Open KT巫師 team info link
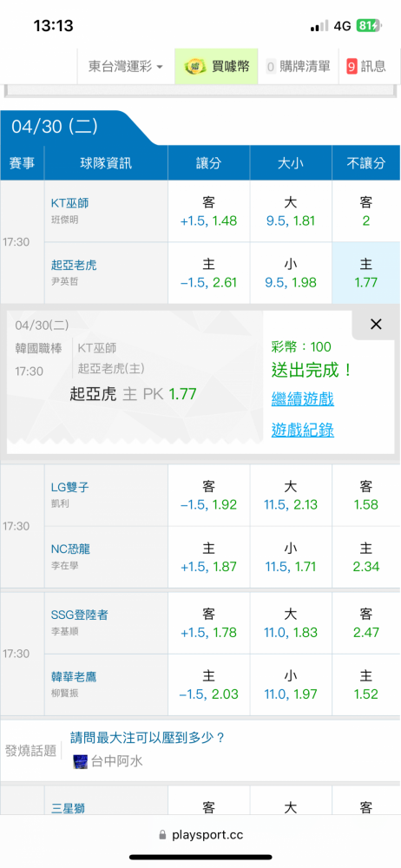 [69, 203]
